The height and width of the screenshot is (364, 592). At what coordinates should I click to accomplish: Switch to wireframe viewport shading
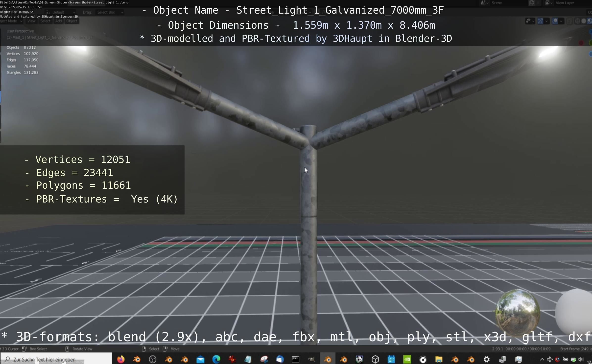[578, 21]
